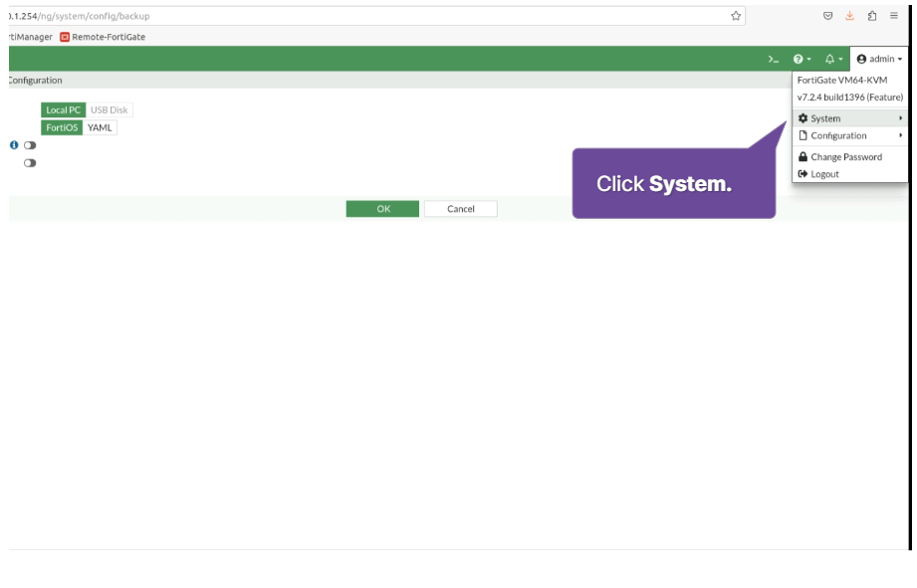The width and height of the screenshot is (917, 588).
Task: Click the FortiGate VM64-KVM model text
Action: (842, 80)
